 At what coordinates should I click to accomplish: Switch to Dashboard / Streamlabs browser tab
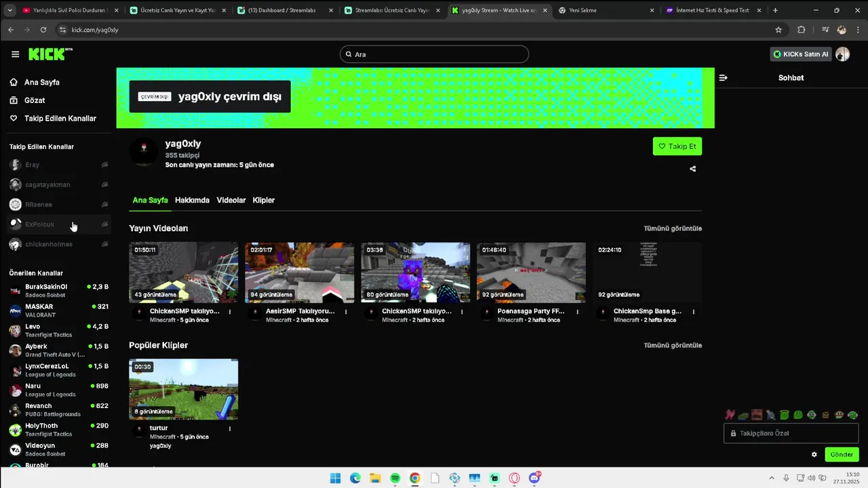click(284, 10)
